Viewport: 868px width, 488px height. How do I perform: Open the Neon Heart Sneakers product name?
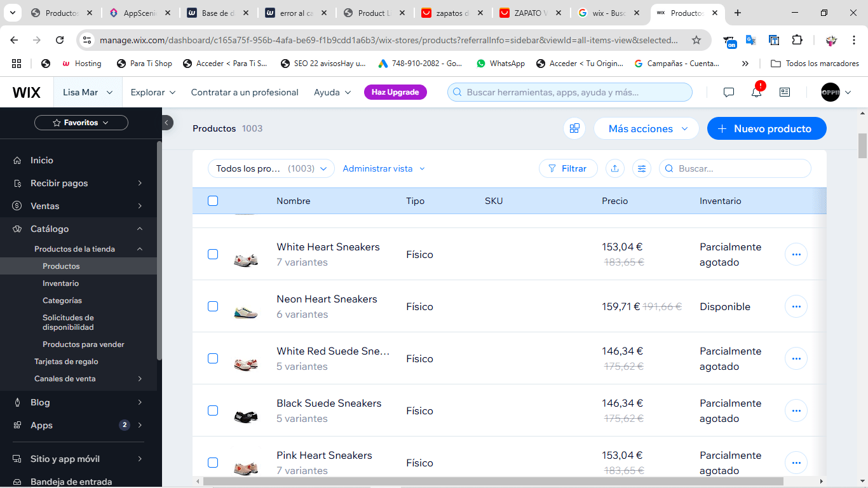pos(327,299)
